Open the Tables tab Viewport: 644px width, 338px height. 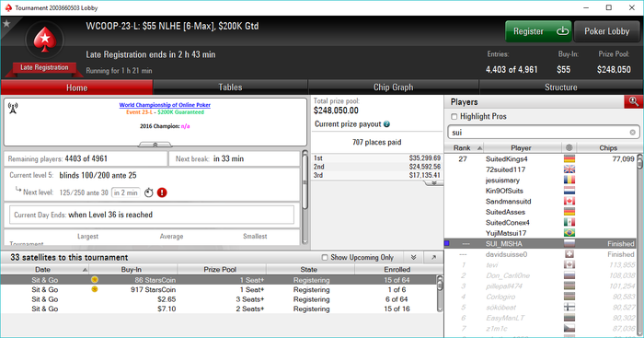coord(230,87)
